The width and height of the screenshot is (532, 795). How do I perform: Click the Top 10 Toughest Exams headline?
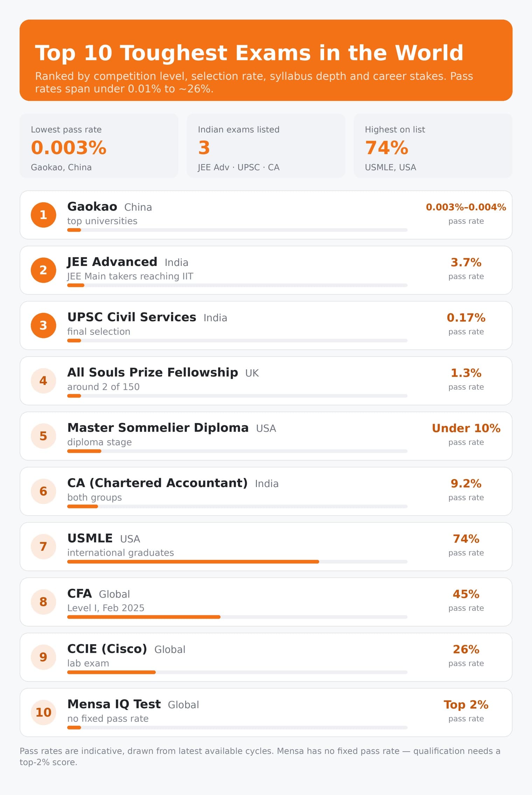(x=249, y=53)
